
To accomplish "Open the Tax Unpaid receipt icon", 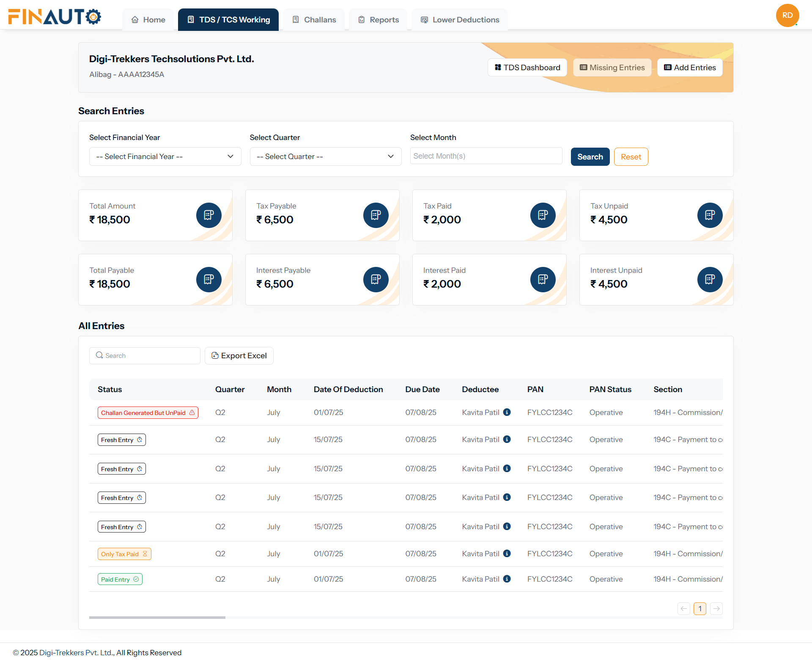I will point(710,215).
